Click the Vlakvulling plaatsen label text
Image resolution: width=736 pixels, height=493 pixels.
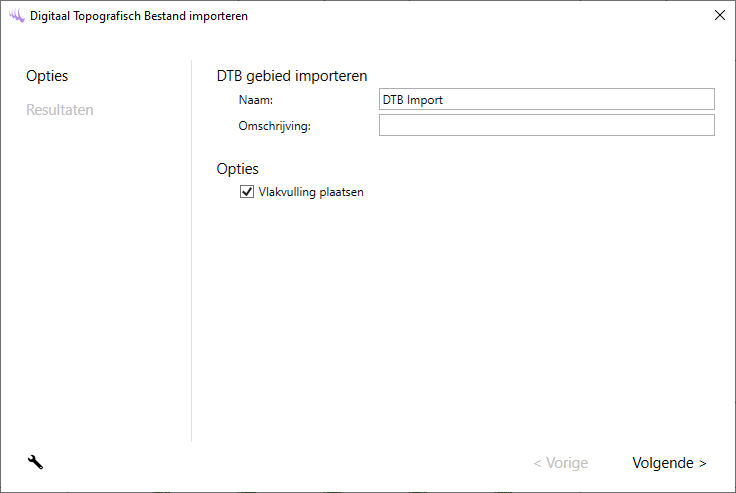point(311,192)
